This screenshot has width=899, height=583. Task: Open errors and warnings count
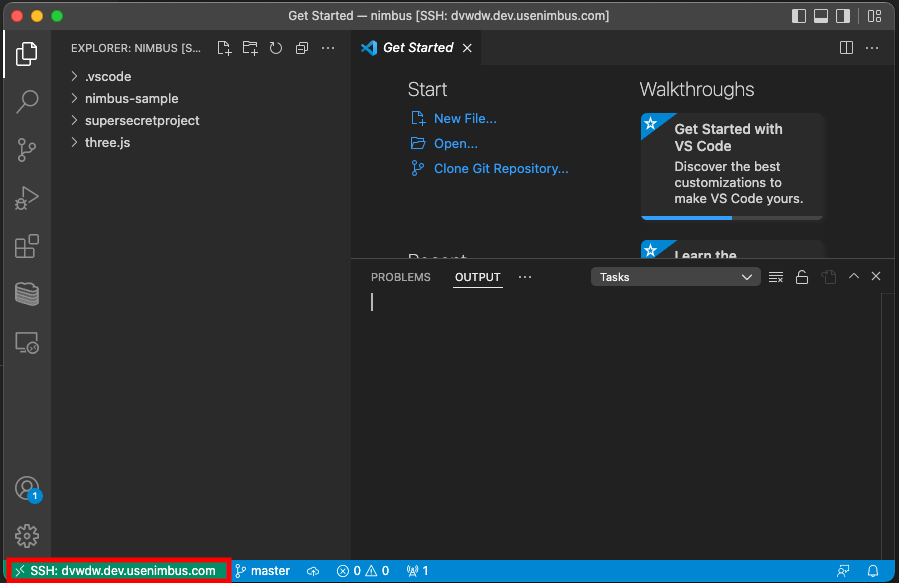(x=363, y=571)
